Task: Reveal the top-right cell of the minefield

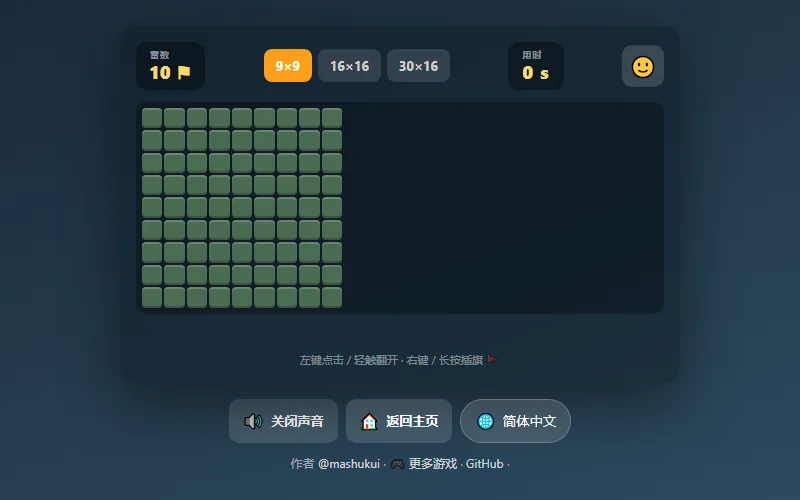Action: 332,118
